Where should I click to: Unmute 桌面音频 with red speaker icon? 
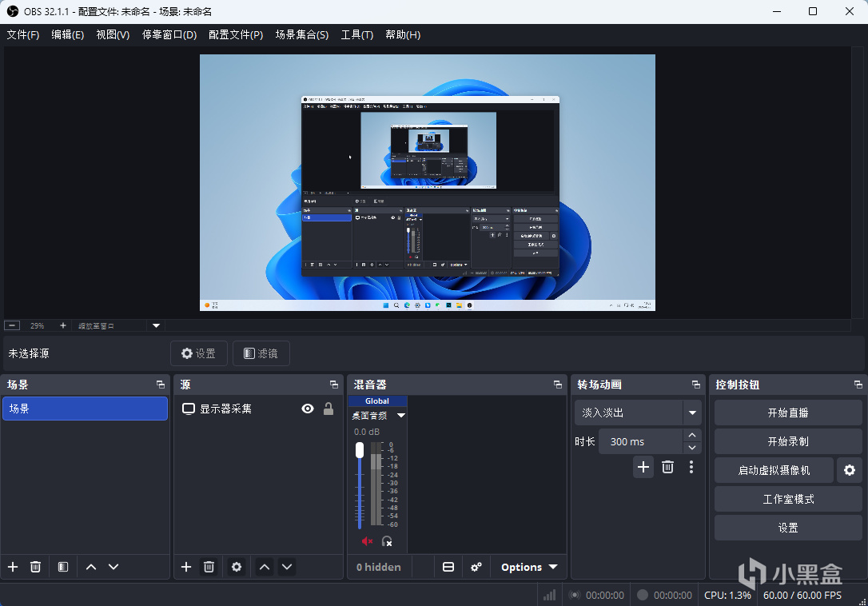tap(367, 541)
